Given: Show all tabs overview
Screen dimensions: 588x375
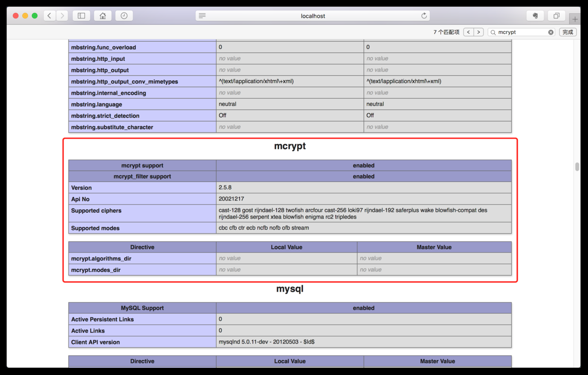Looking at the screenshot, I should (x=556, y=15).
